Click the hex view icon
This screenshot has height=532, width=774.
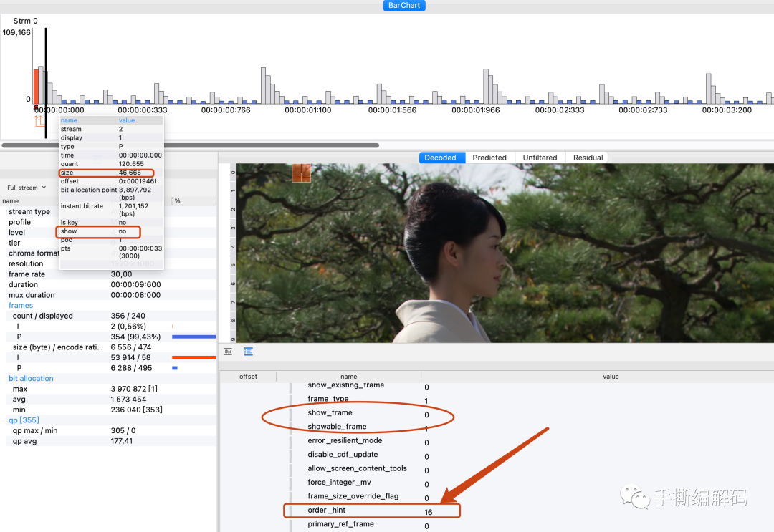[228, 352]
